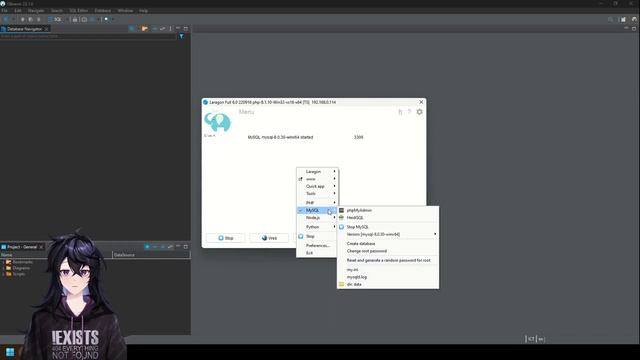Expand the www submenu
Image resolution: width=640 pixels, height=360 pixels.
[317, 179]
